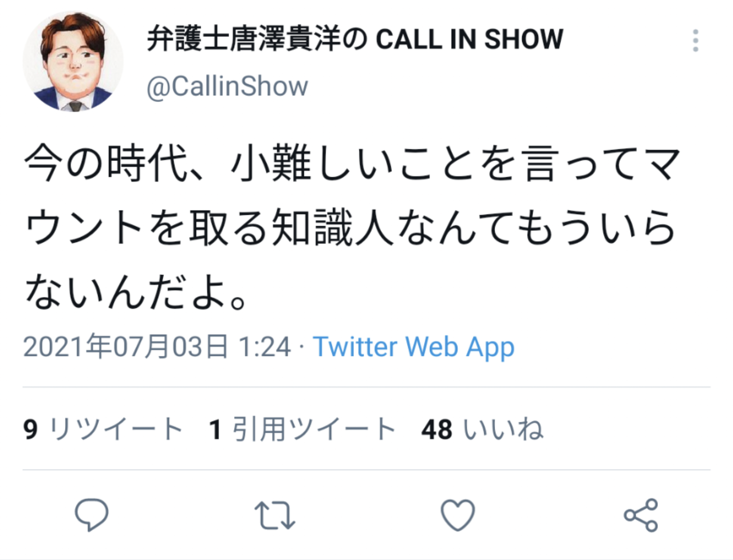This screenshot has height=560, width=733.
Task: Open the cartoon profile avatar
Action: [73, 61]
